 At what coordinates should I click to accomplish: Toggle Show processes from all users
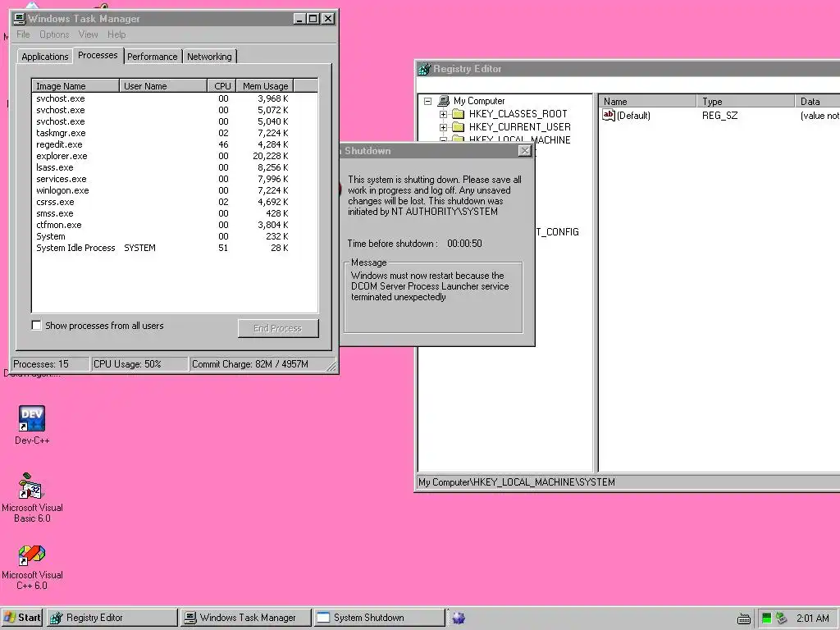coord(36,325)
